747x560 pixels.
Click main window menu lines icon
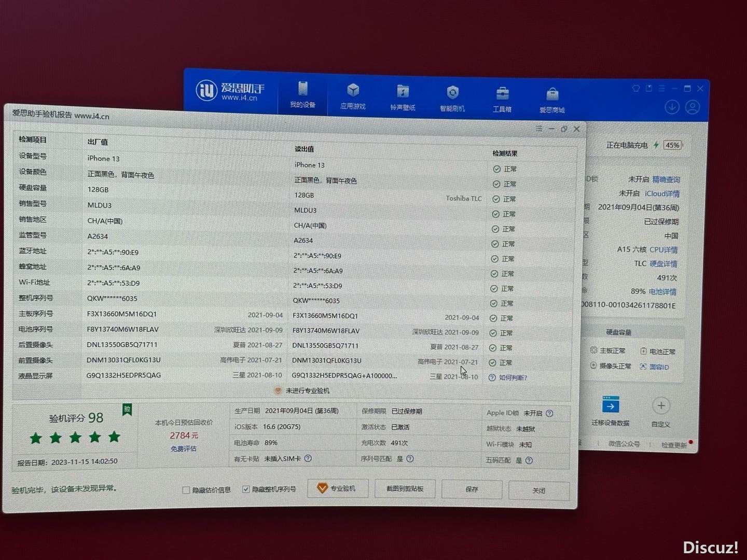(661, 89)
